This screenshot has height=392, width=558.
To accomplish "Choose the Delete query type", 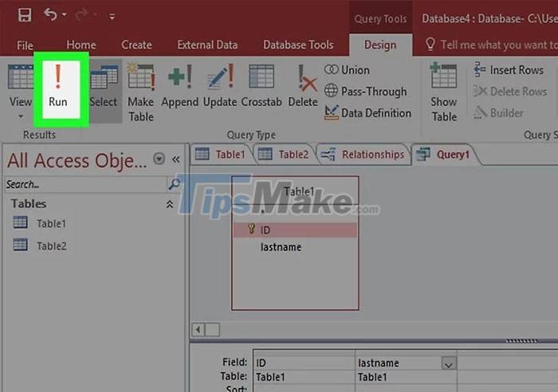I will [x=303, y=85].
